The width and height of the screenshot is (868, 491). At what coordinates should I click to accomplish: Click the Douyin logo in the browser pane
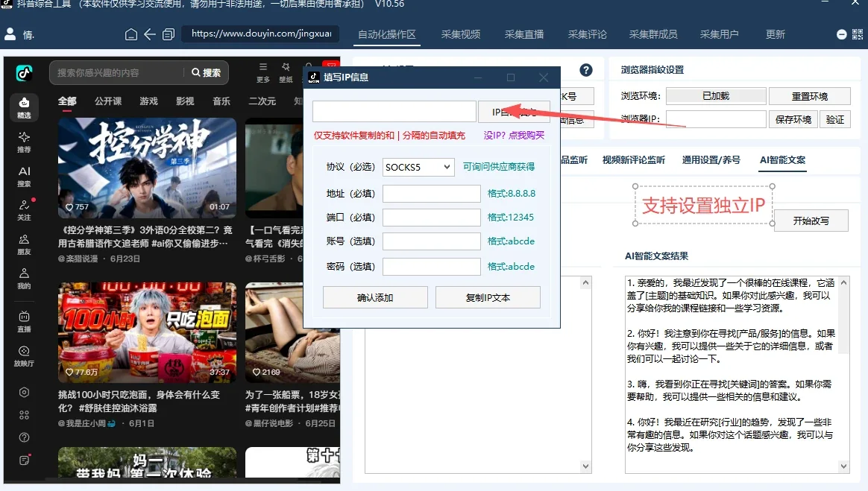click(24, 73)
